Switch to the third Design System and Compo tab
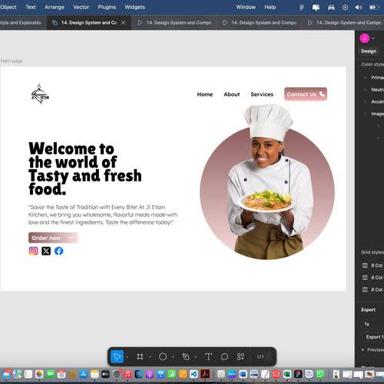This screenshot has height=384, width=384. pyautogui.click(x=260, y=23)
